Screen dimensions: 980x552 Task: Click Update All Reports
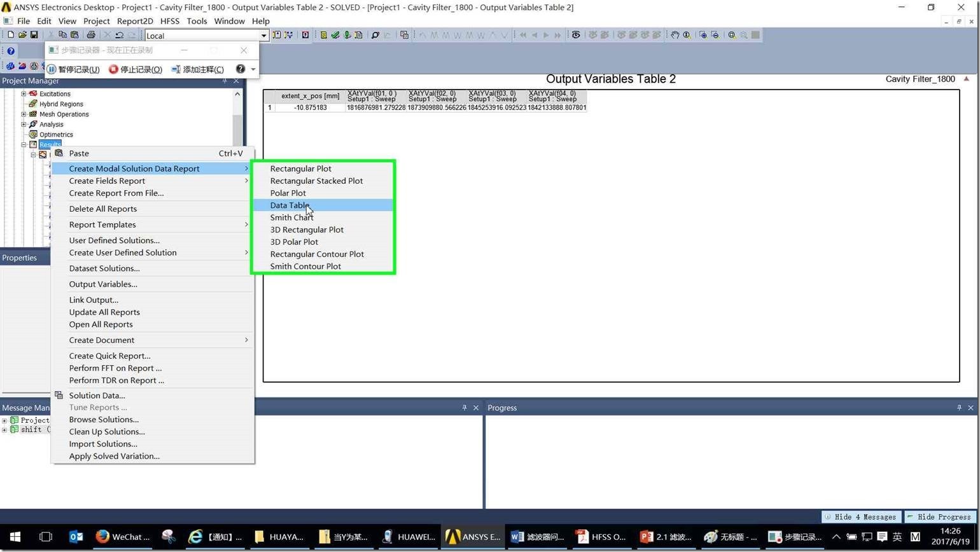(x=104, y=312)
